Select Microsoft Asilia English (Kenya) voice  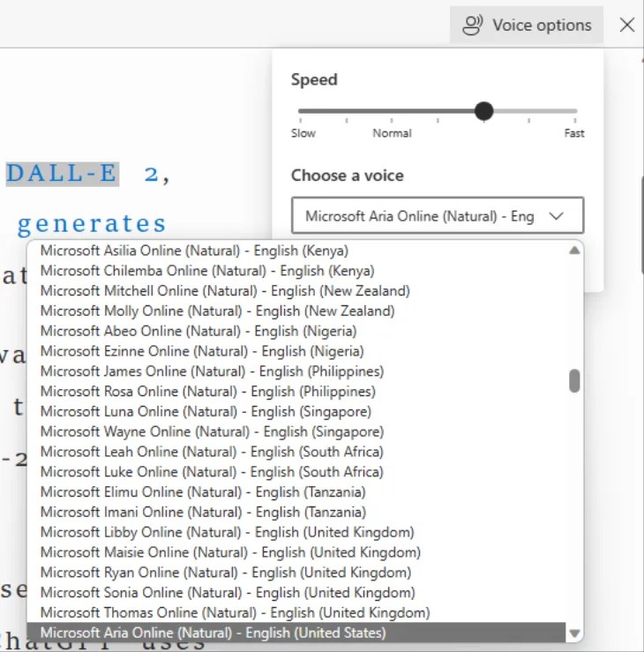pyautogui.click(x=296, y=251)
